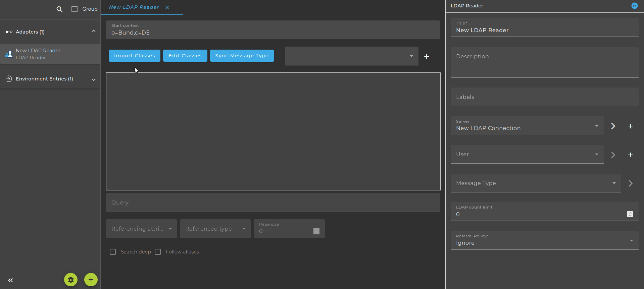Toggle the Group checkbox
The width and height of the screenshot is (644, 289).
click(x=75, y=9)
